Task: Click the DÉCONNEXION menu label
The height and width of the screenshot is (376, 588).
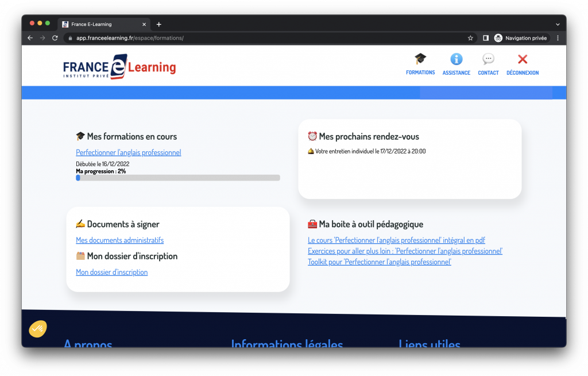Action: [523, 73]
